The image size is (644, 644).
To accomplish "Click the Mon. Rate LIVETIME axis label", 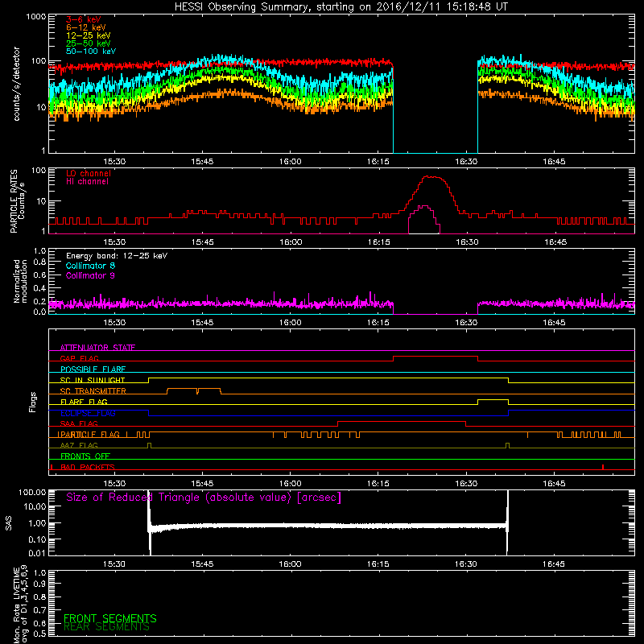I will pyautogui.click(x=16, y=604).
